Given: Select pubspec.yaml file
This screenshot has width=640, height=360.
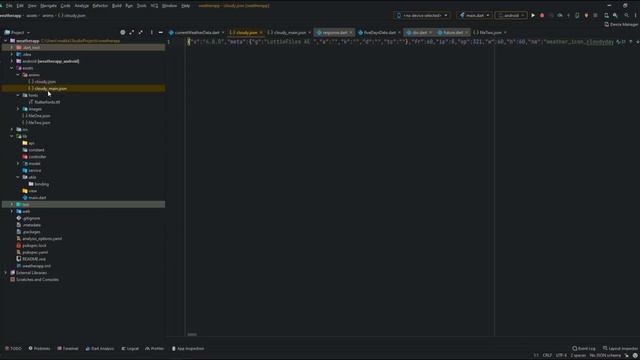Looking at the screenshot, I should (32, 252).
